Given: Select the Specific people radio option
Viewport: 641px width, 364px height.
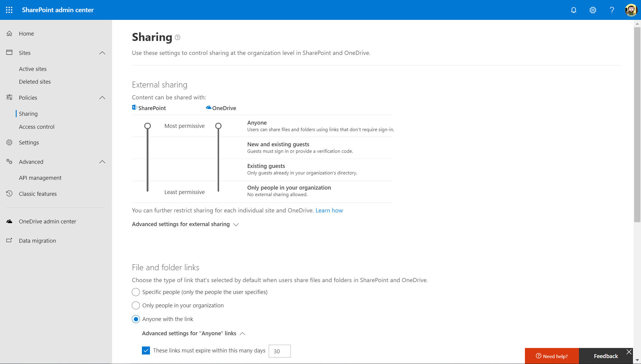Looking at the screenshot, I should (136, 292).
